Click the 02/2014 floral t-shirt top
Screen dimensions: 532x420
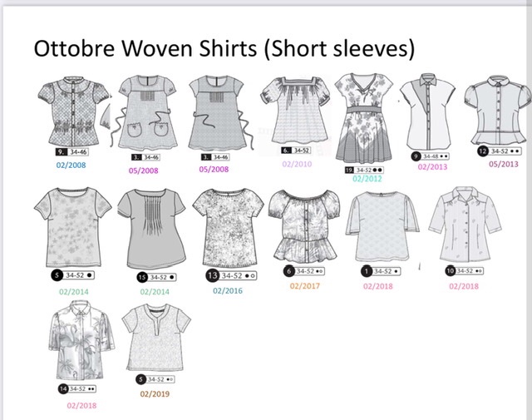click(73, 227)
